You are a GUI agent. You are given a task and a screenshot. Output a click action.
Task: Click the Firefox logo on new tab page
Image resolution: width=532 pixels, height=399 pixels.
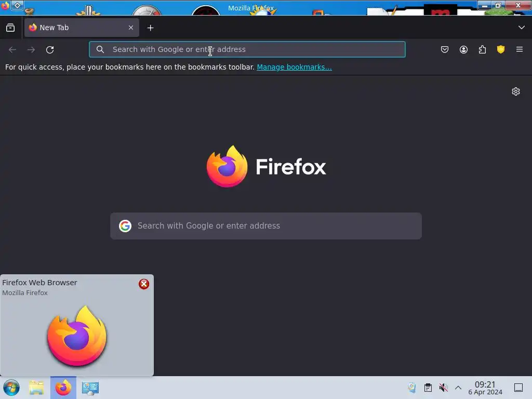point(267,167)
